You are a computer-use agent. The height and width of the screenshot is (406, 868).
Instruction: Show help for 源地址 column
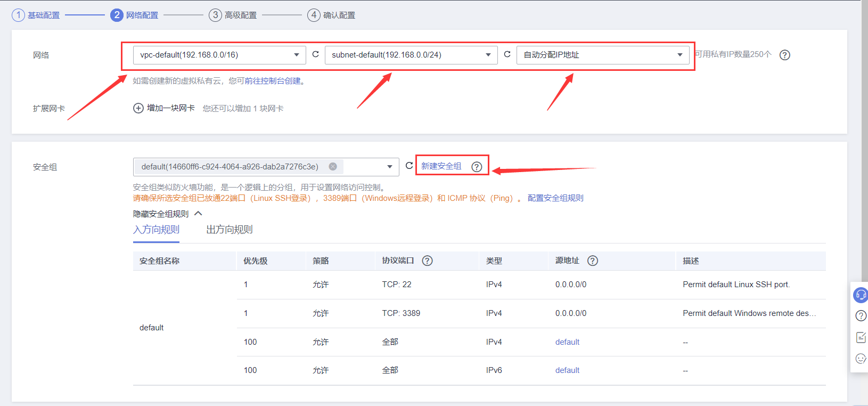(x=592, y=261)
